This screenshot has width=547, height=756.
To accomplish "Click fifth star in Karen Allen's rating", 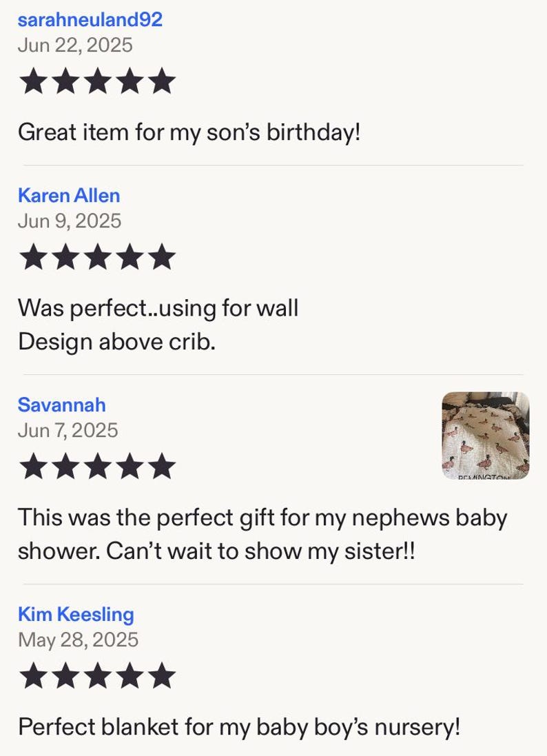I will click(161, 256).
